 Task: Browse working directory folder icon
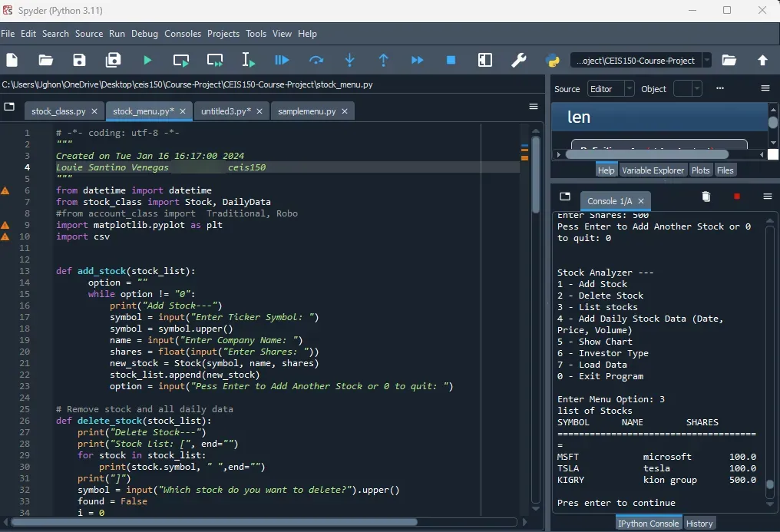pos(729,60)
